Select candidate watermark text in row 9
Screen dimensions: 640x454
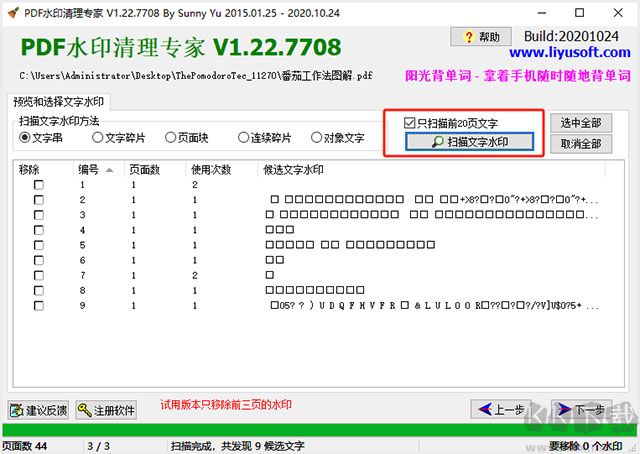point(434,305)
